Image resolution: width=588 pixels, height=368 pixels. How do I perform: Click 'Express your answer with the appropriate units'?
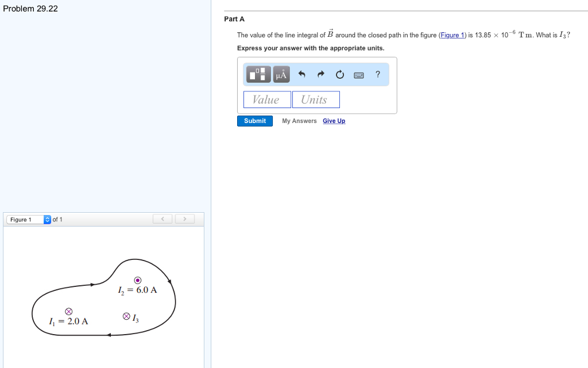click(311, 48)
